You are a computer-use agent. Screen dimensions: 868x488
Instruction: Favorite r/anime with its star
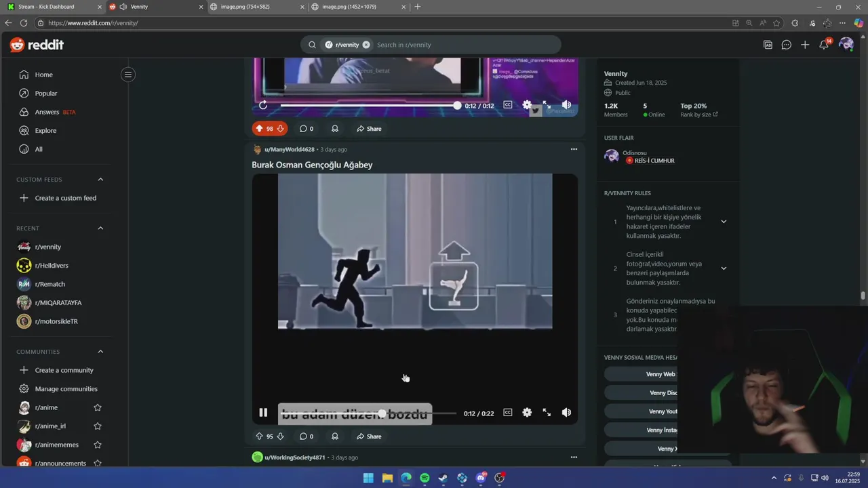coord(98,407)
